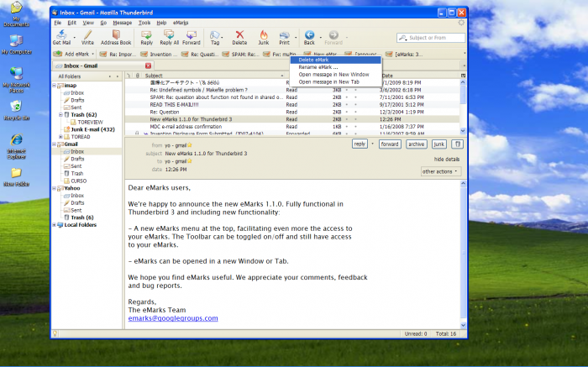Open the 'SPAM: Re:...' eMark bookmark
588x367 pixels.
click(240, 55)
